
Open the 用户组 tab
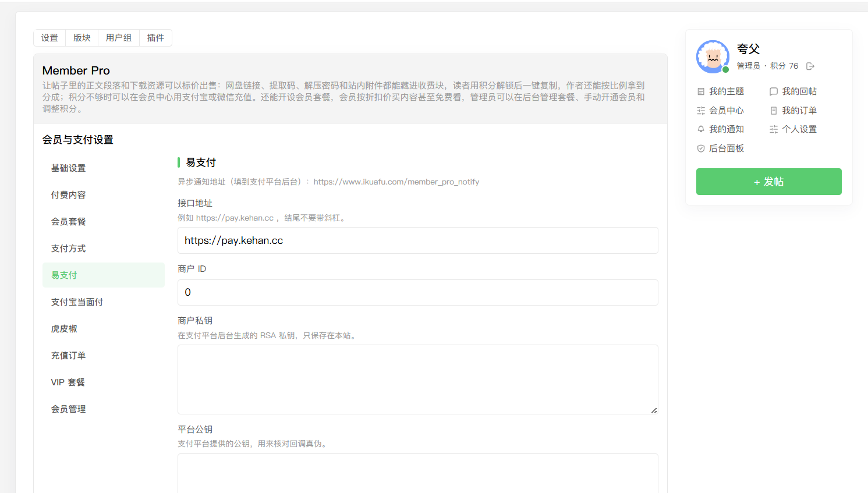119,38
